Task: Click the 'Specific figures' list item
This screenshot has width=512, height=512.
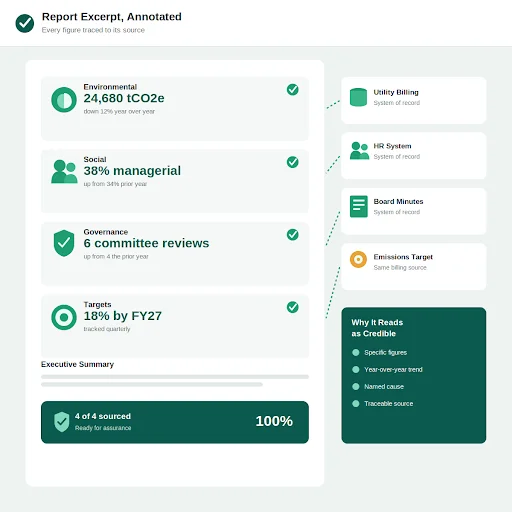Action: click(x=385, y=353)
